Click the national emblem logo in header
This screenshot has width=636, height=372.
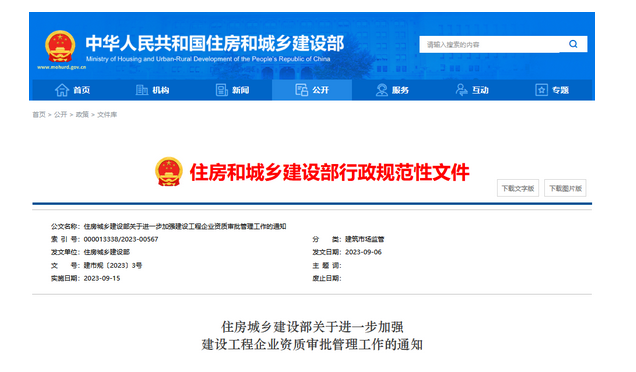tap(60, 47)
